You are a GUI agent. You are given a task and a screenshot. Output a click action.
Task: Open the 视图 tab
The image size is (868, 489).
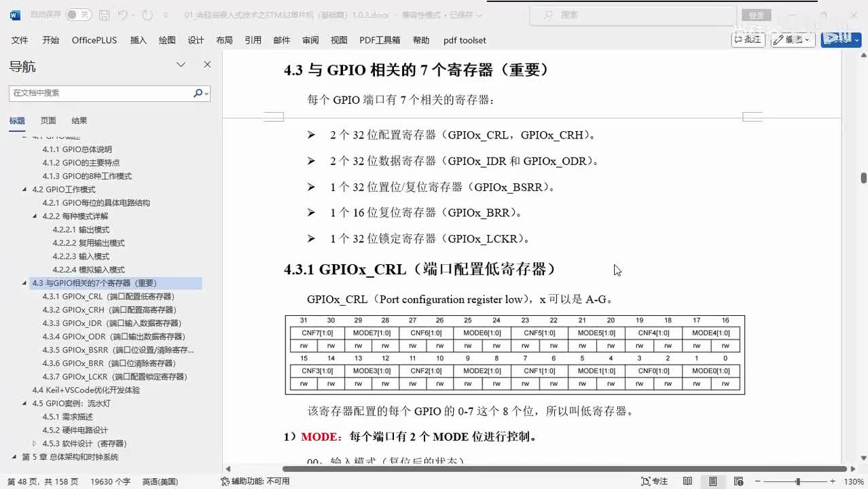pyautogui.click(x=339, y=40)
